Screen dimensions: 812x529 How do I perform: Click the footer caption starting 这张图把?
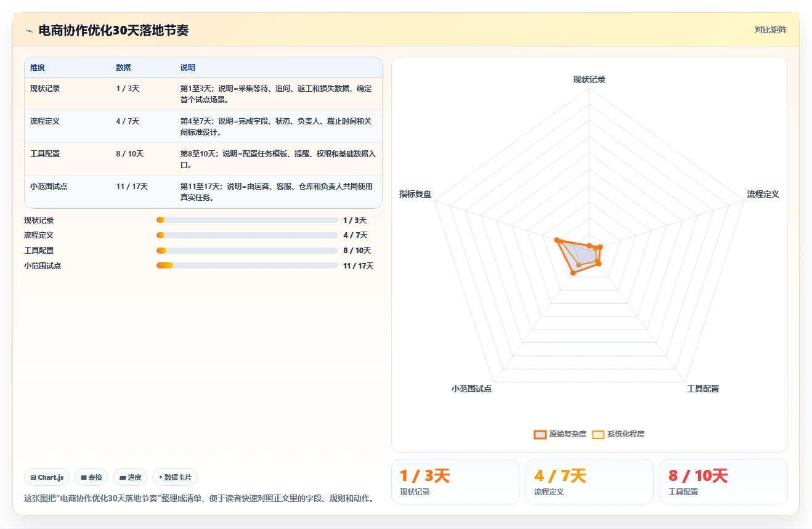pos(199,498)
